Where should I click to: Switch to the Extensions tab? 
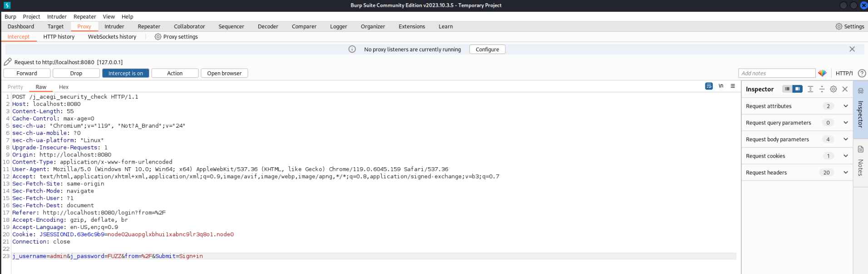pos(412,26)
